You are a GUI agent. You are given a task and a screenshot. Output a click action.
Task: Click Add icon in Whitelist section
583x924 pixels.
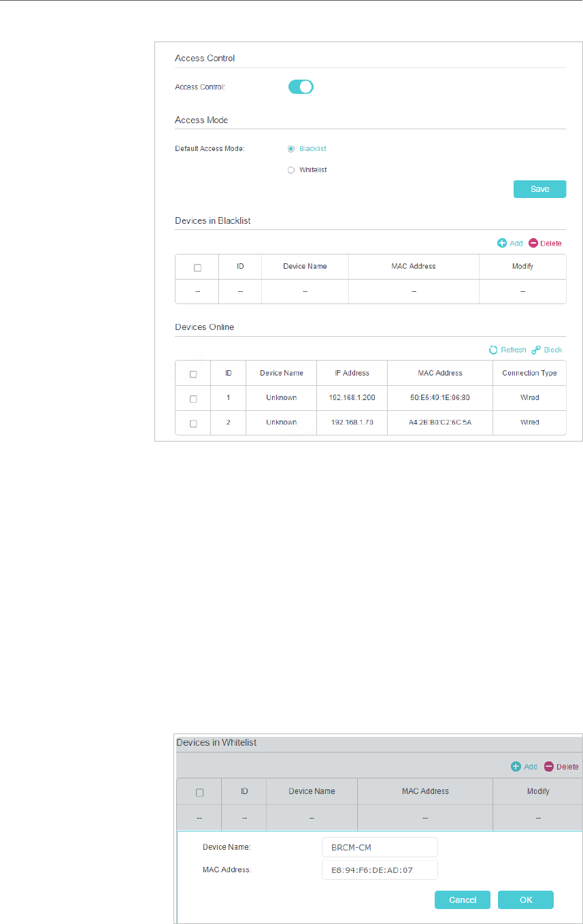point(516,766)
